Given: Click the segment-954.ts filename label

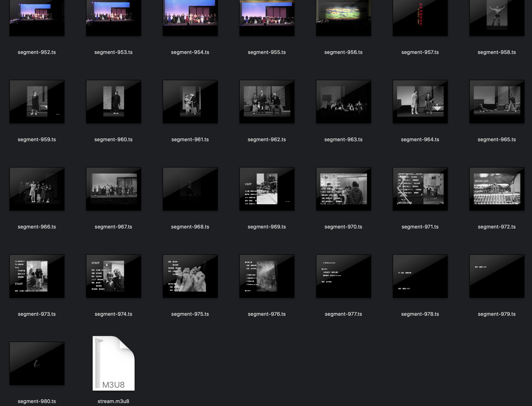Looking at the screenshot, I should pyautogui.click(x=190, y=52).
